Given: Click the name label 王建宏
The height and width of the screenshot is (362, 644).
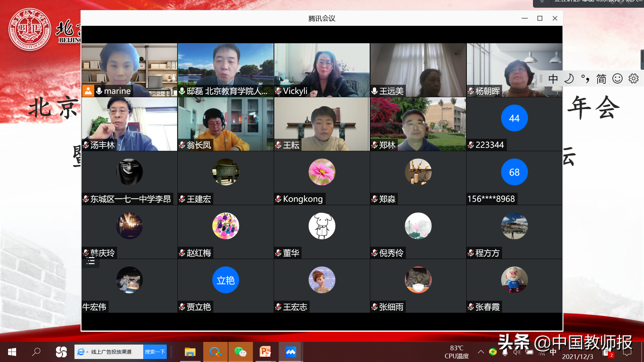Looking at the screenshot, I should click(x=199, y=199).
